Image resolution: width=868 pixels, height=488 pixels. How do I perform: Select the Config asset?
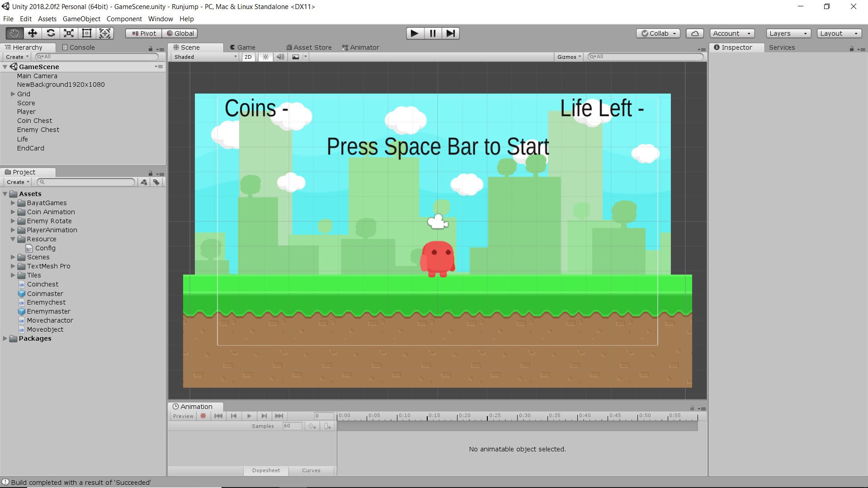coord(45,248)
